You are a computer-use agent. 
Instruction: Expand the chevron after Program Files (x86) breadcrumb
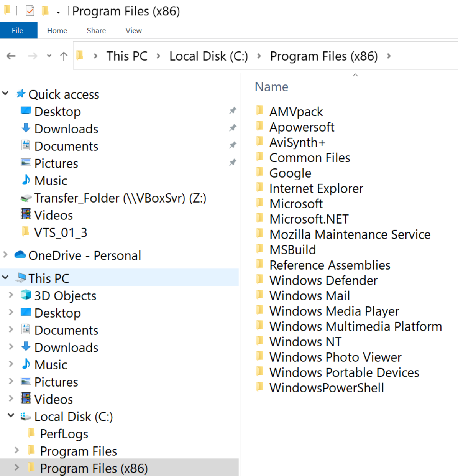click(389, 56)
